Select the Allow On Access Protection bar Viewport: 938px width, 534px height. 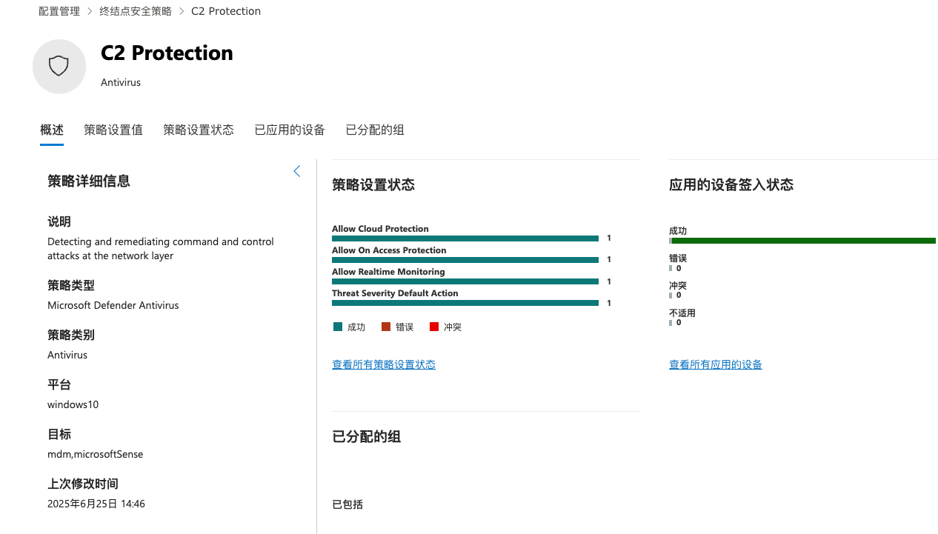(x=465, y=260)
